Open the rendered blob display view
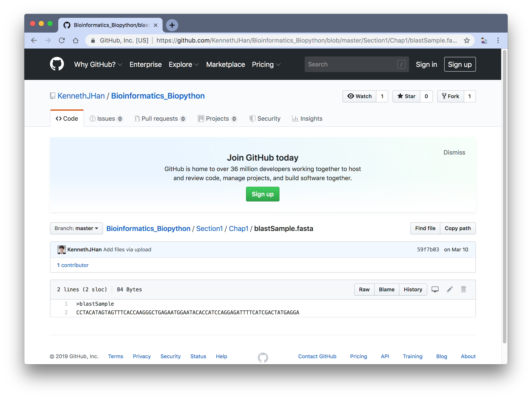The width and height of the screenshot is (532, 399). pos(435,289)
